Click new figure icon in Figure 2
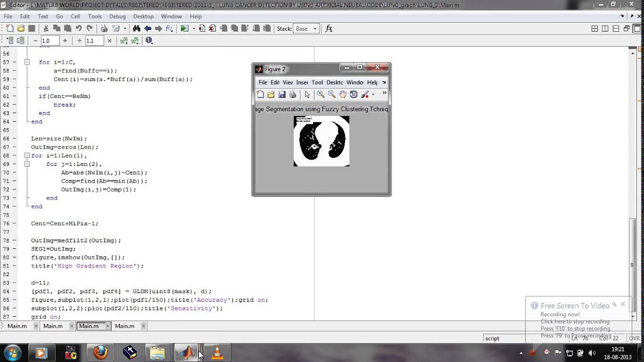644x362 pixels. pyautogui.click(x=260, y=95)
